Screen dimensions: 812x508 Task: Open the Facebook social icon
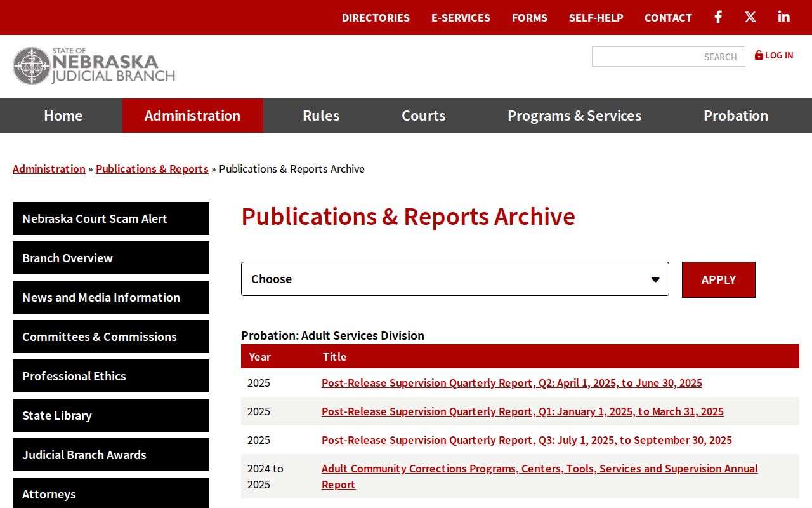[718, 17]
